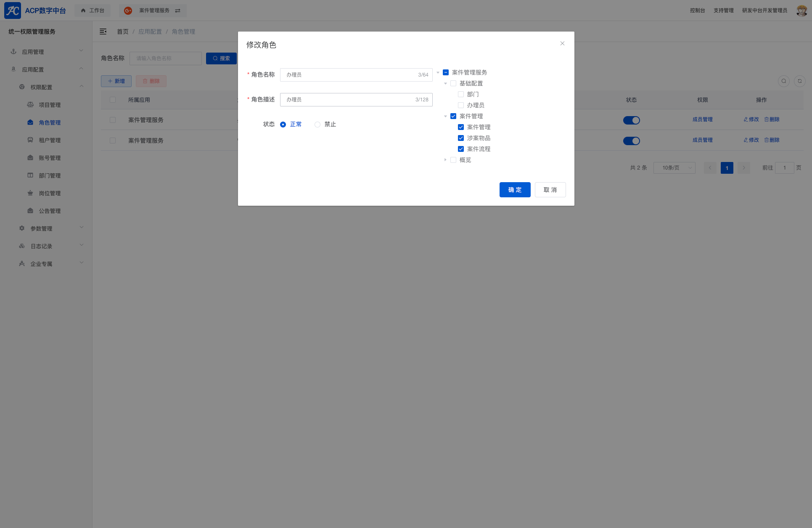
Task: Click the refresh icon above the table
Action: (800, 81)
